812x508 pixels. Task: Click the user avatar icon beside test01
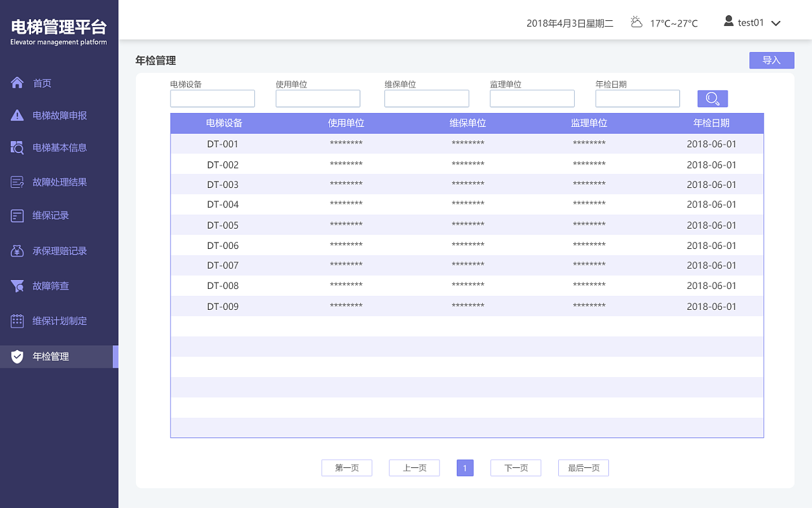[728, 22]
